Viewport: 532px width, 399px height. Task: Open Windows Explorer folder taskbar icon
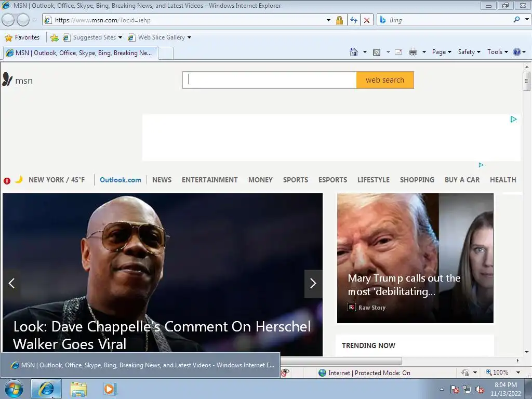(78, 389)
